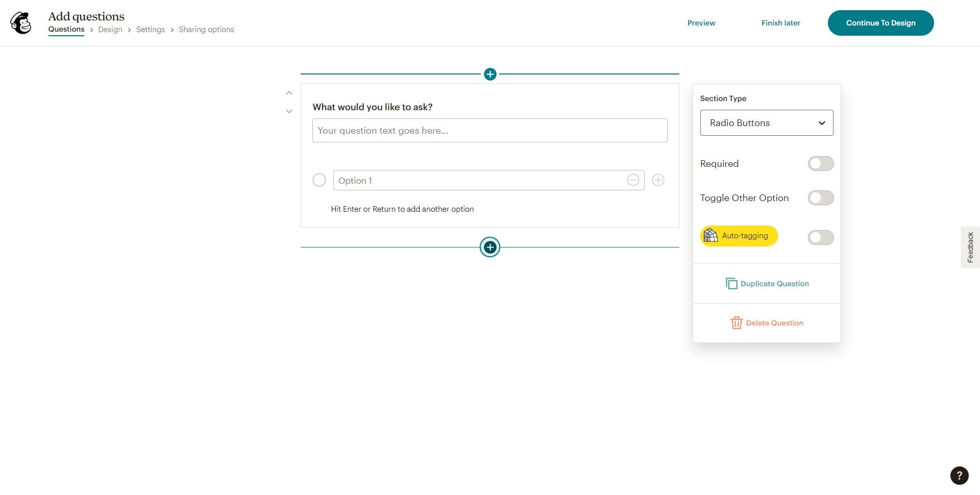Image resolution: width=980 pixels, height=495 pixels.
Task: Go to Sharing options
Action: click(206, 29)
